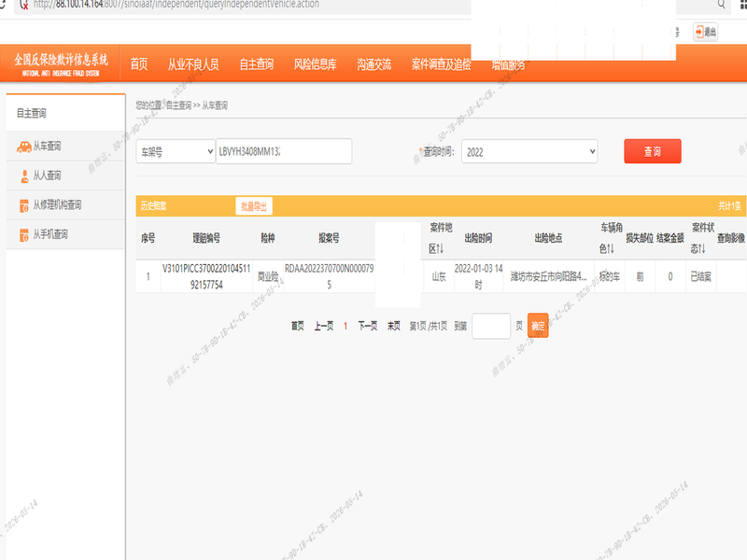Open the 增值服务 menu
This screenshot has width=747, height=560.
(508, 64)
